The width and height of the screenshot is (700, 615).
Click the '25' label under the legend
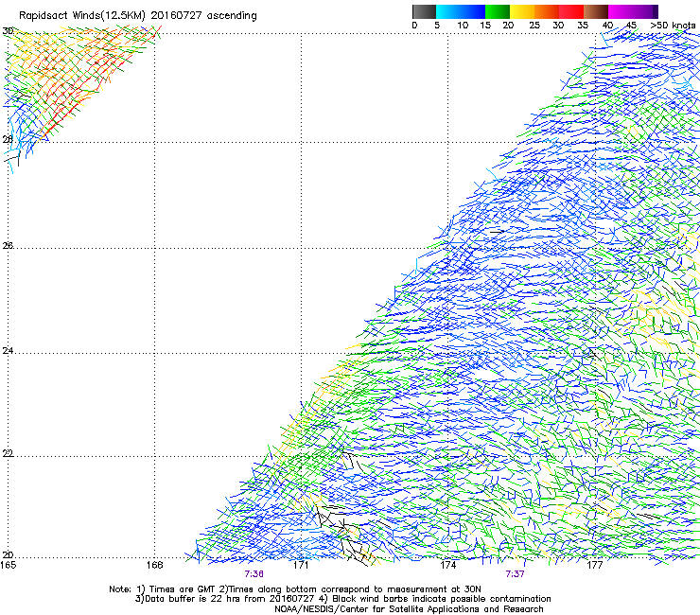coord(534,26)
